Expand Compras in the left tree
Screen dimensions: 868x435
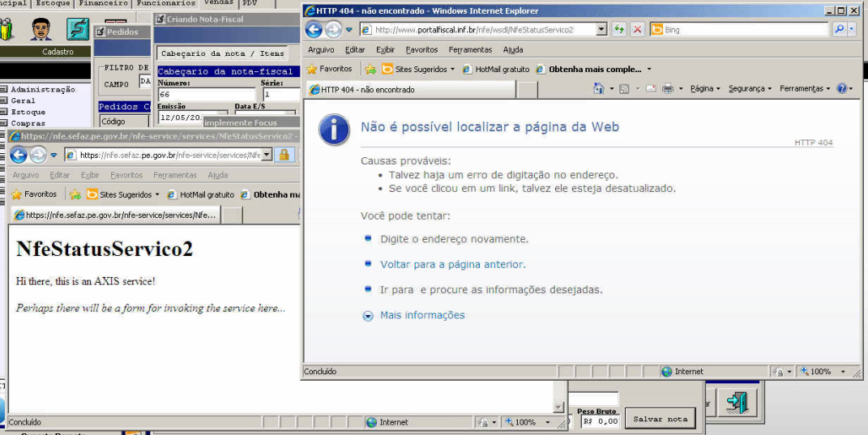tap(3, 123)
